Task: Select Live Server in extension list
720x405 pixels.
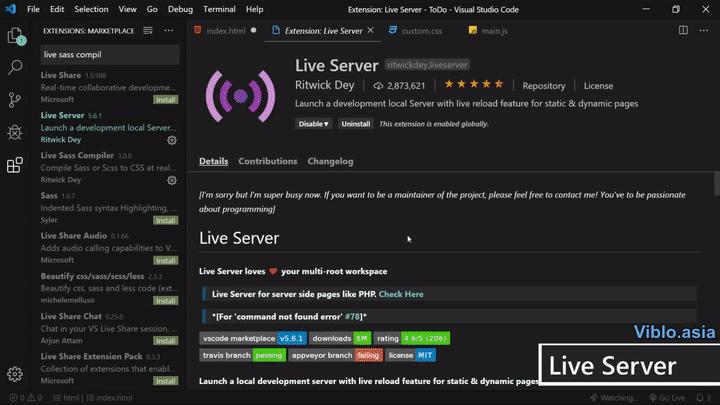Action: click(109, 127)
